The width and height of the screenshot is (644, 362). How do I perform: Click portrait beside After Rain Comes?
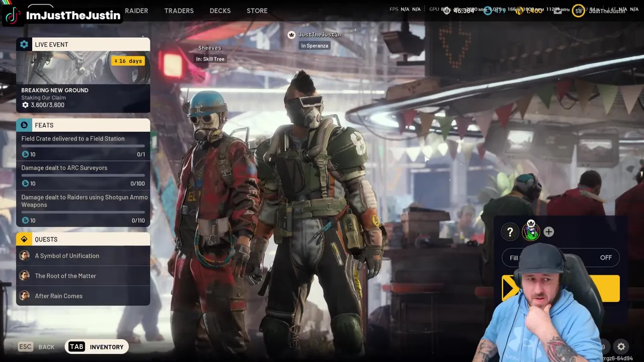point(24,296)
